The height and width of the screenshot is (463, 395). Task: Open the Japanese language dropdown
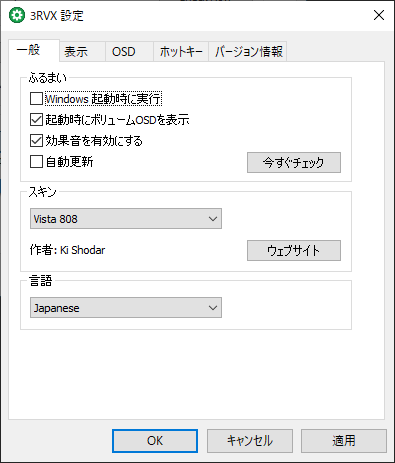pos(126,307)
